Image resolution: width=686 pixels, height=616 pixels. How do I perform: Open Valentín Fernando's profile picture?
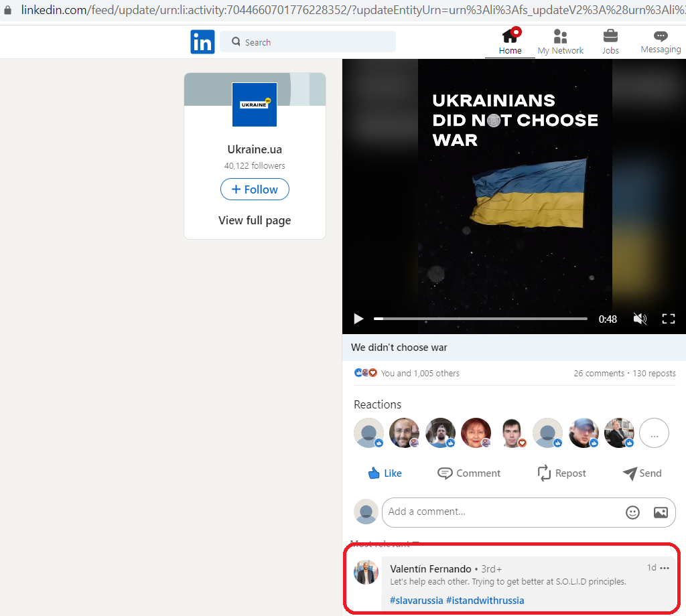(366, 572)
